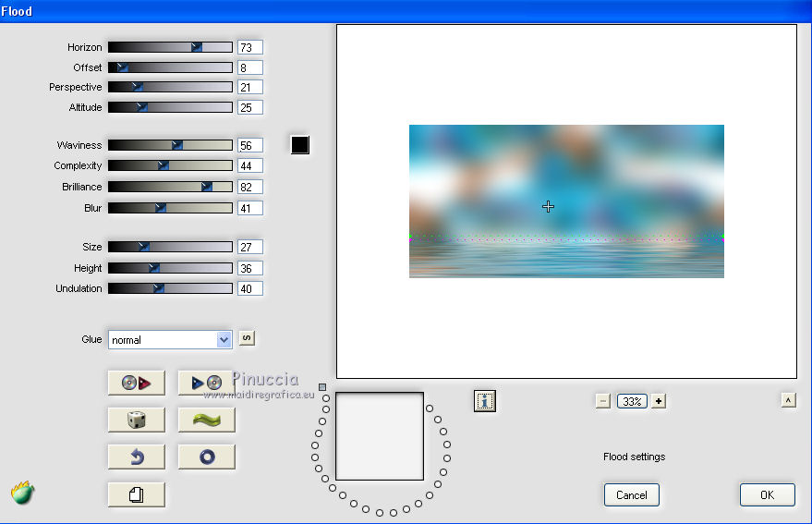Click the S button beside Glue
Viewport: 812px width, 524px height.
[247, 338]
